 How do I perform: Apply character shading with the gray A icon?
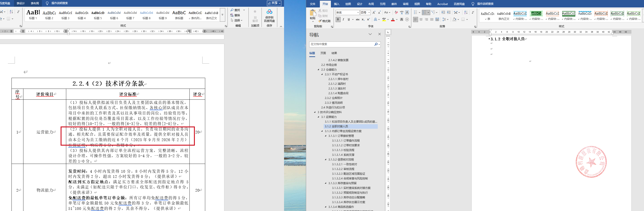(401, 20)
